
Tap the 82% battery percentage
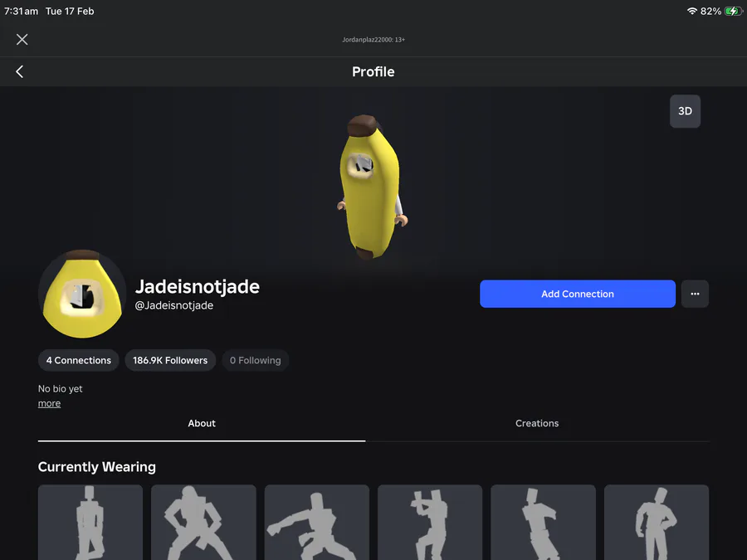[710, 11]
